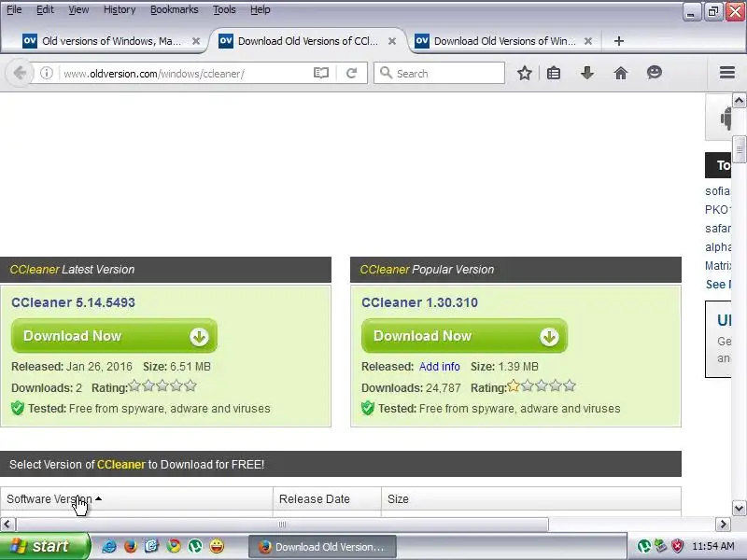The width and height of the screenshot is (747, 560).
Task: Click the 'CCleaner 1.30.310' title link
Action: pos(419,302)
